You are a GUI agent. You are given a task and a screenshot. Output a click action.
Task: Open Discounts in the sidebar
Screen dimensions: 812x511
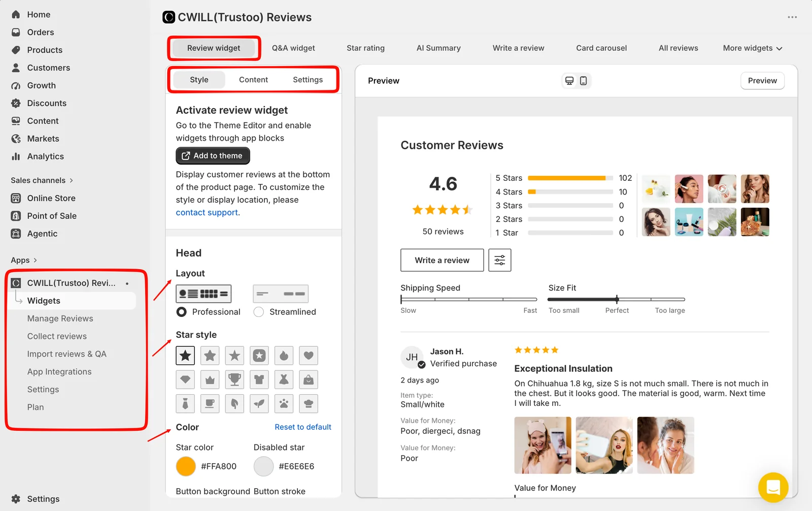pos(47,103)
